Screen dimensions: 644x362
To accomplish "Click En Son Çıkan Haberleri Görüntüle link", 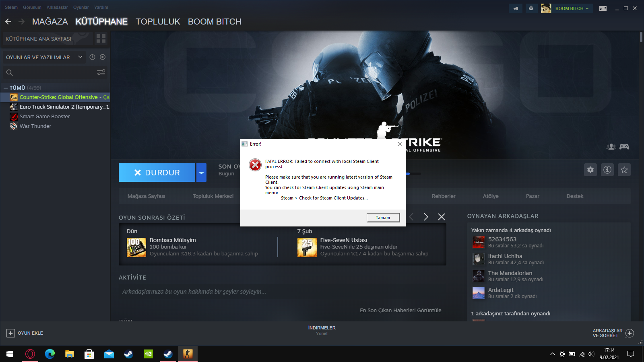I will (400, 311).
